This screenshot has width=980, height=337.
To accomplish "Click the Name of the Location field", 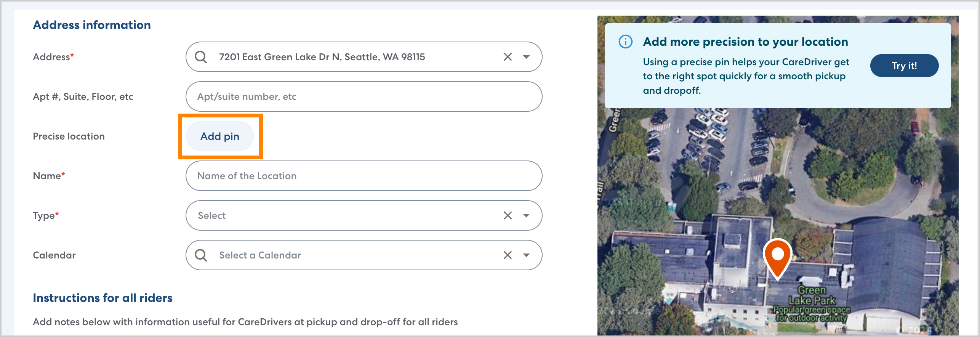I will pos(363,176).
